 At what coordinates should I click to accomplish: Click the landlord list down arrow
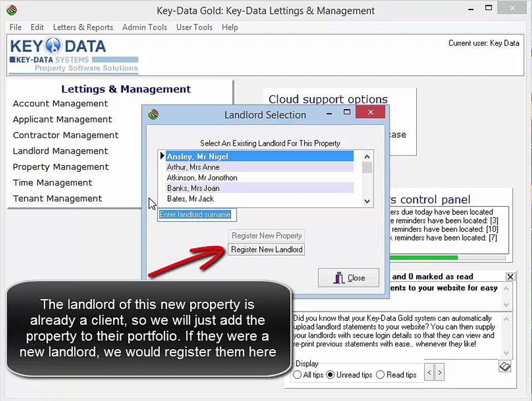coord(367,201)
